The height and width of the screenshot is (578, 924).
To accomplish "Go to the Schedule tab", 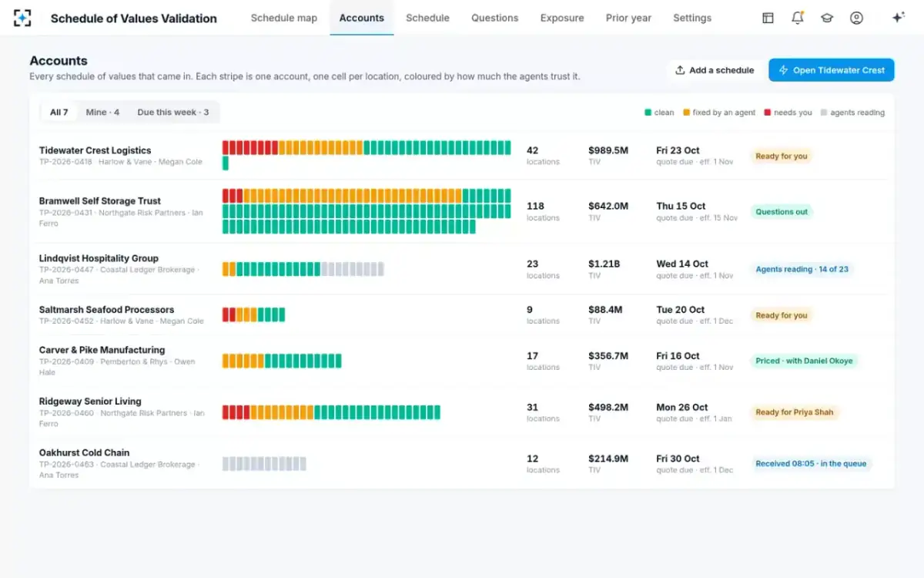I will [x=427, y=18].
